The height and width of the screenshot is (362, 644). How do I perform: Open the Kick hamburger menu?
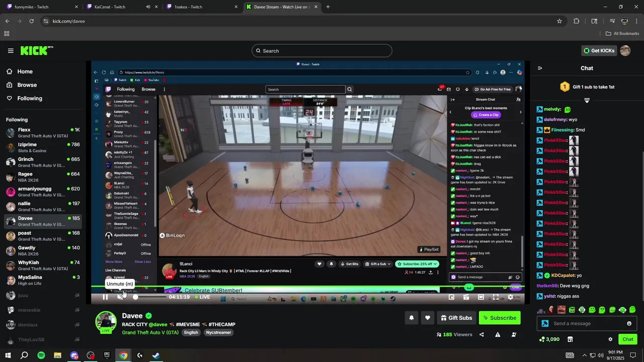point(11,51)
